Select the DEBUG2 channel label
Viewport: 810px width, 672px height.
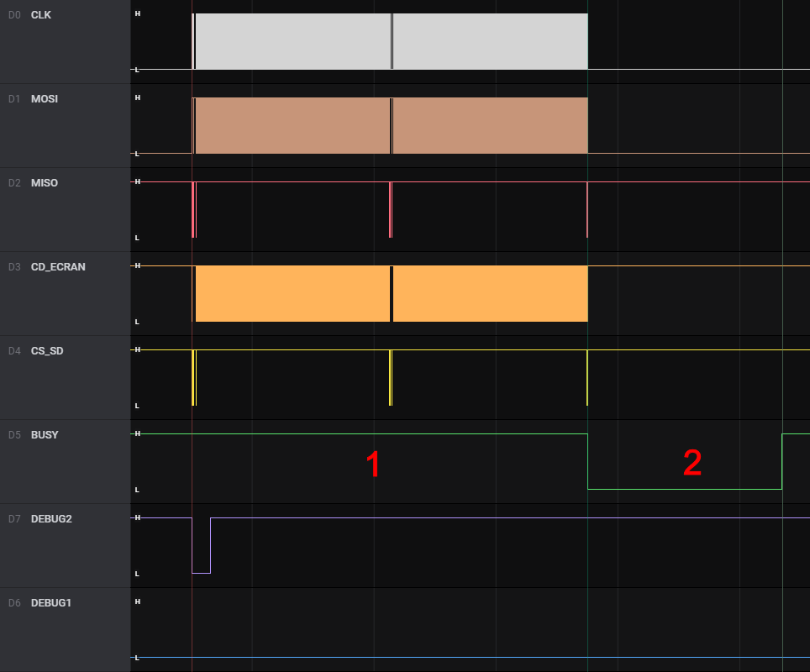pyautogui.click(x=50, y=519)
